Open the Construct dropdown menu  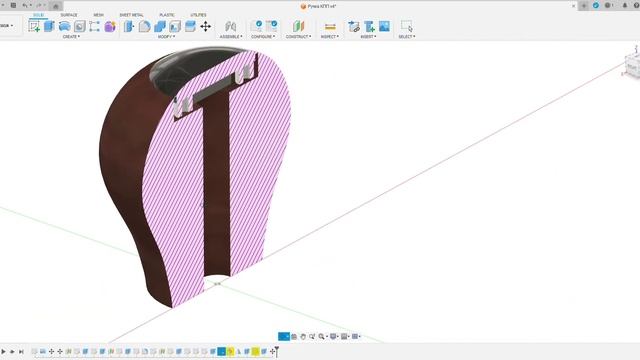298,37
